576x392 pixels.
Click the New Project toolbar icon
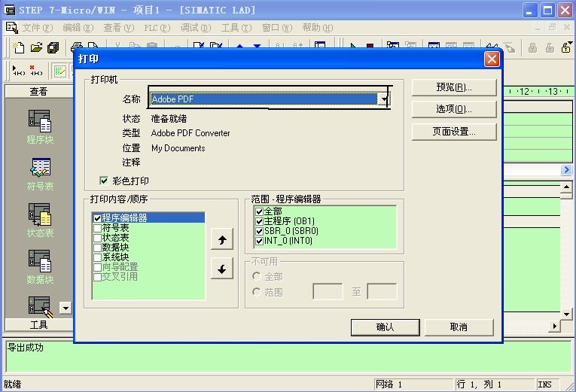pos(18,47)
